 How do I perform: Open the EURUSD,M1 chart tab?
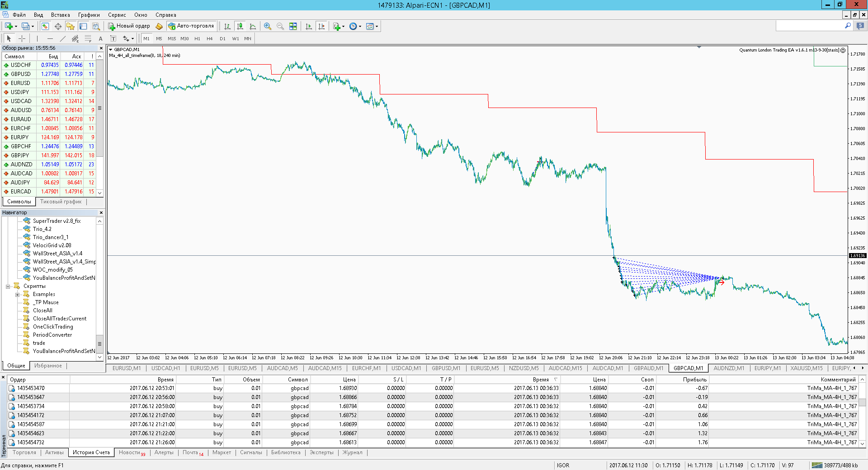click(127, 368)
